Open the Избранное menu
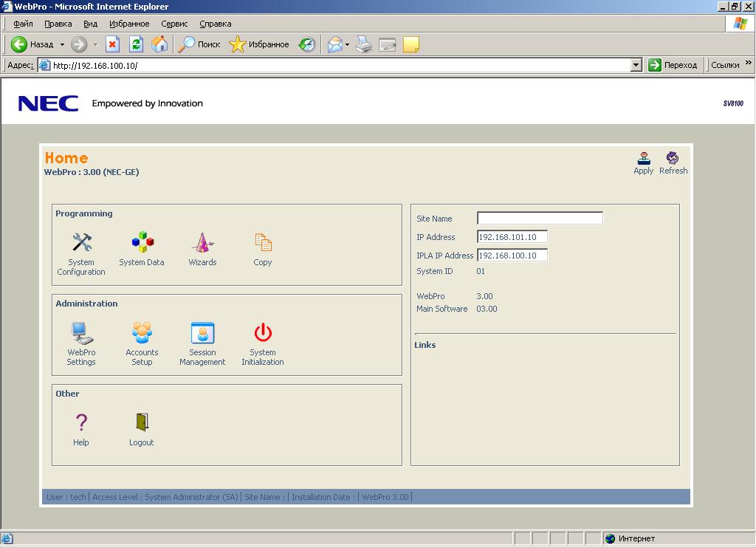Screen dimensions: 756x548 (129, 24)
